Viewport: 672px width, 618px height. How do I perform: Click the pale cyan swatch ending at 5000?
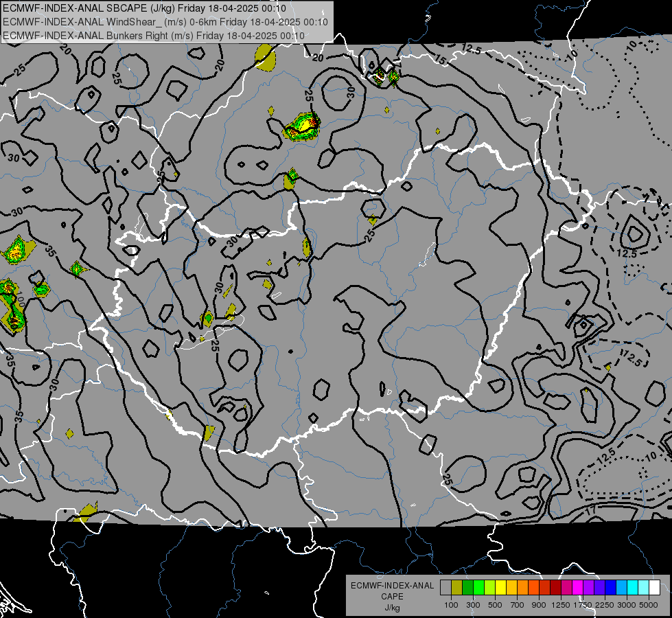pyautogui.click(x=644, y=588)
